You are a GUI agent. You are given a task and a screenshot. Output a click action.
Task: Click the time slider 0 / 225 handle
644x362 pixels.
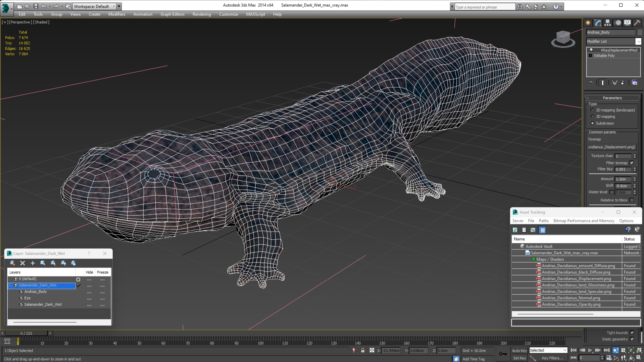pos(26,333)
